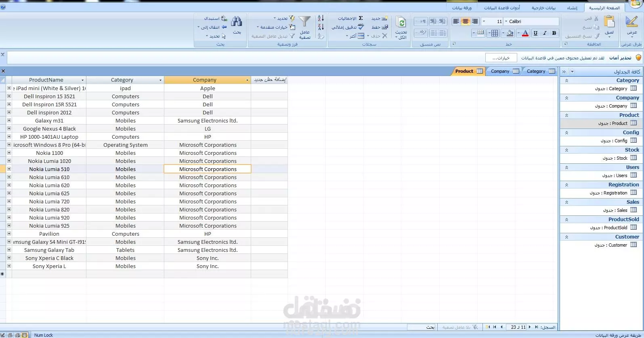Image resolution: width=644 pixels, height=338 pixels.
Task: Close the security warning bar
Action: [3, 55]
